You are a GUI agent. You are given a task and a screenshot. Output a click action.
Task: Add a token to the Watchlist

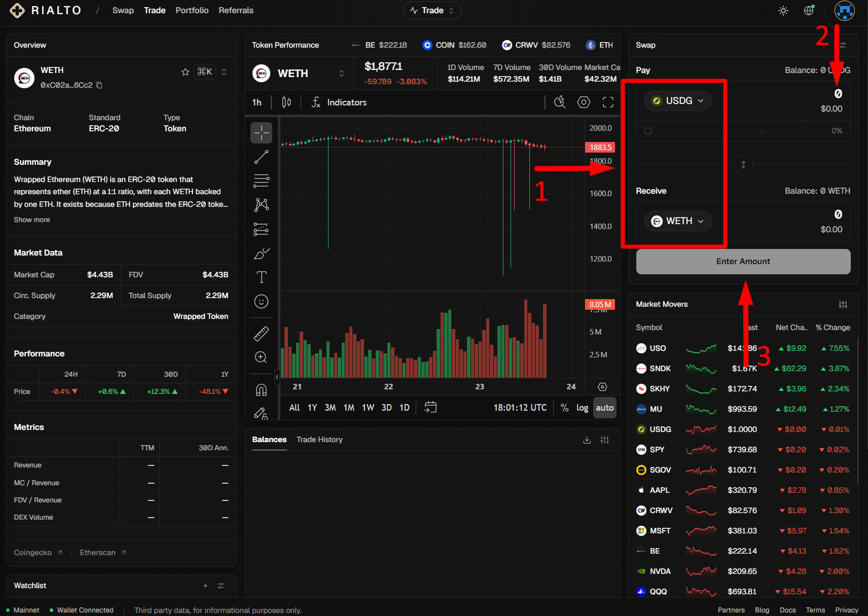[205, 586]
